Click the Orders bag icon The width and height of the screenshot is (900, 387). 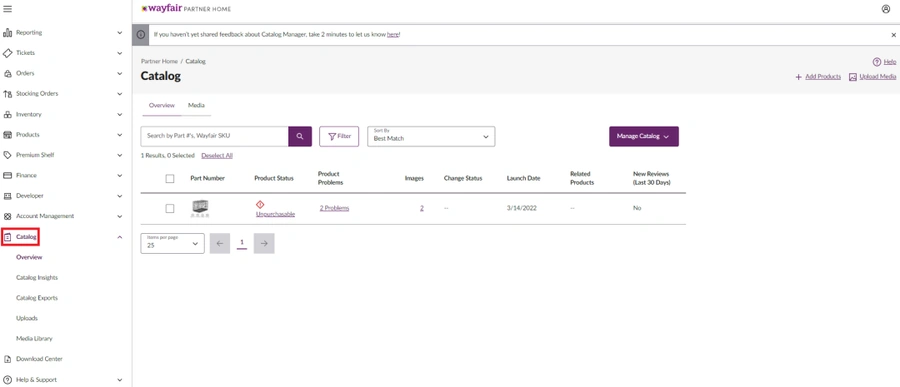click(x=7, y=73)
